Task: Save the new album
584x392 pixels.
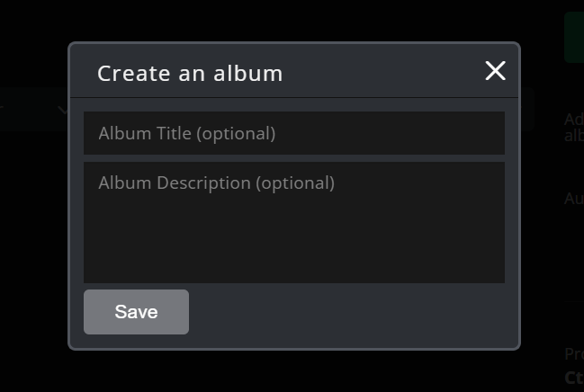Action: 136,312
